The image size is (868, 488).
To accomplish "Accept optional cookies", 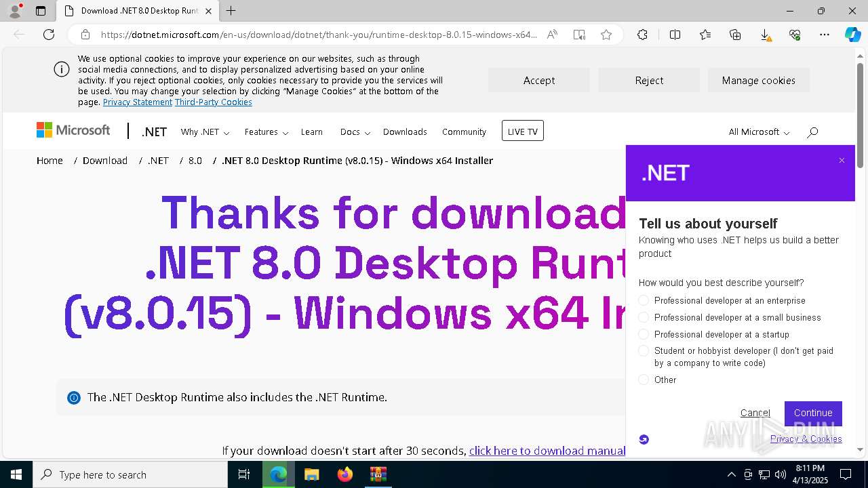I will click(x=539, y=80).
